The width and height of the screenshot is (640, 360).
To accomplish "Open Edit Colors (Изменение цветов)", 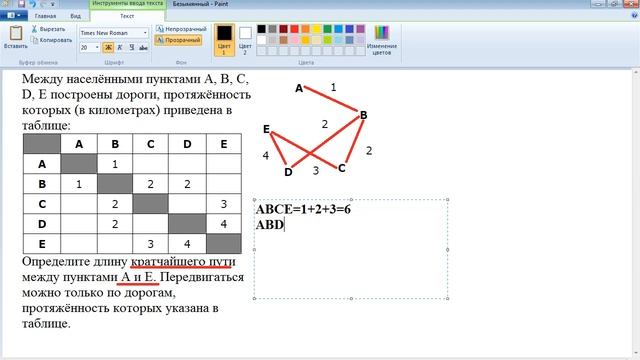I will (382, 40).
